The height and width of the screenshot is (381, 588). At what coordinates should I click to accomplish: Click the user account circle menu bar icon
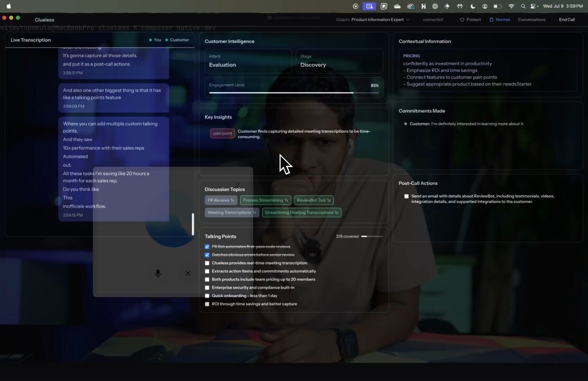[485, 6]
